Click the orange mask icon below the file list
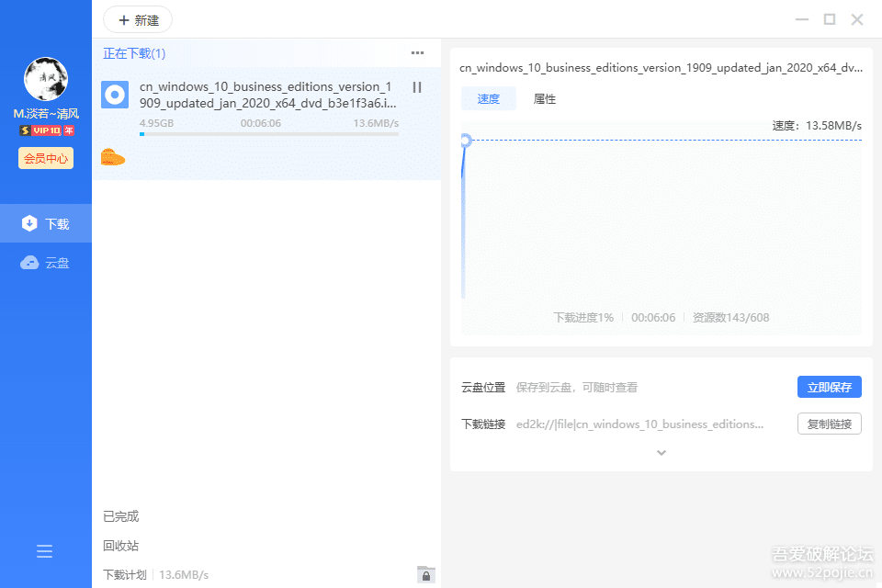882x588 pixels. point(114,156)
